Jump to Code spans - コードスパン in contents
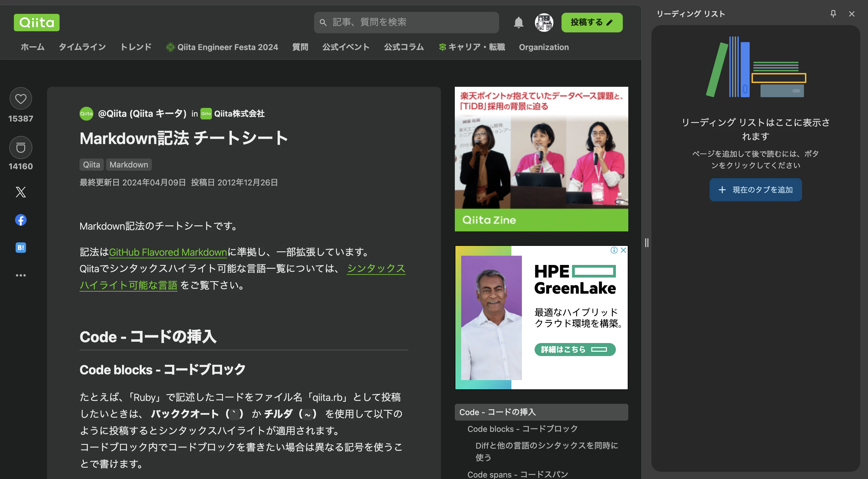 coord(518,474)
